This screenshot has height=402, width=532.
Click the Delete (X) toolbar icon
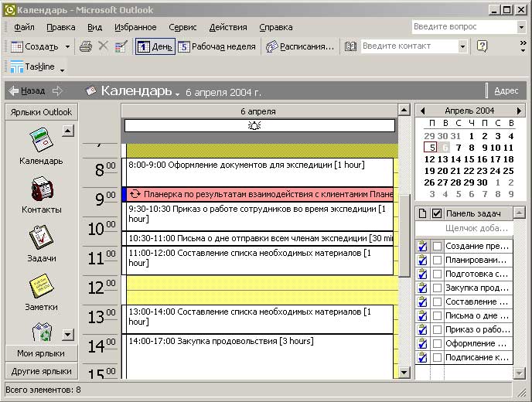click(x=103, y=46)
